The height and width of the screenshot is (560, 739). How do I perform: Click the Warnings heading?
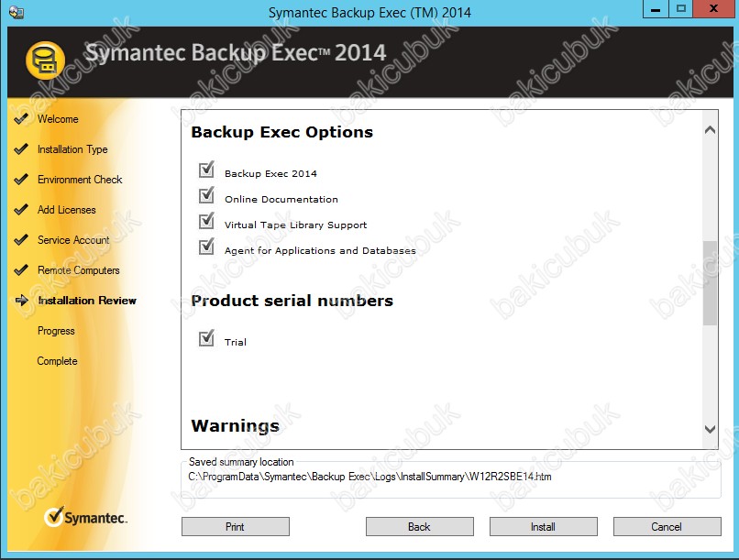(236, 426)
